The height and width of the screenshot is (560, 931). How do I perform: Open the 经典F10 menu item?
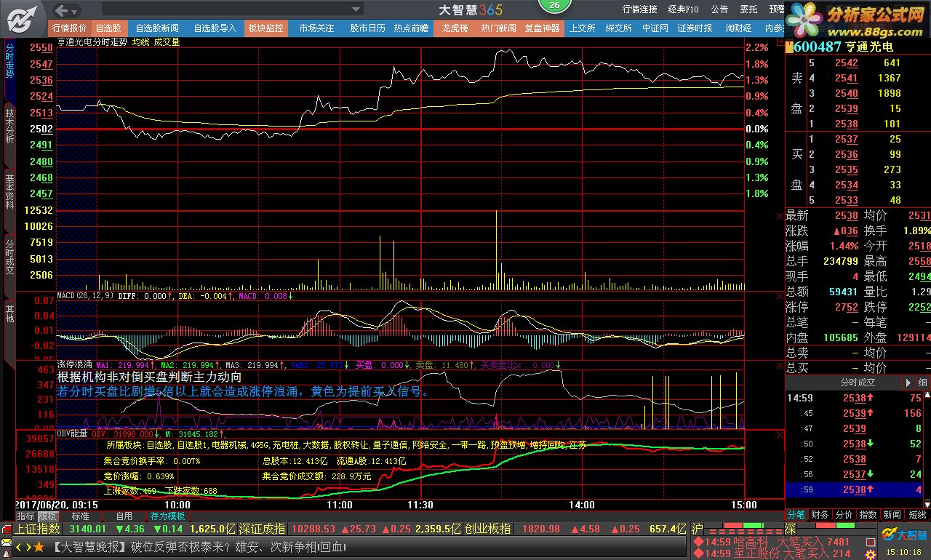tap(684, 9)
